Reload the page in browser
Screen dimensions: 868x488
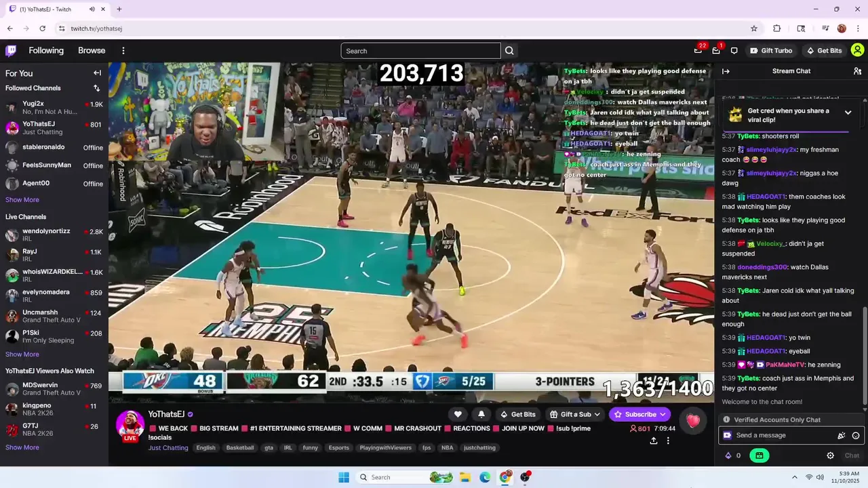[x=43, y=28]
